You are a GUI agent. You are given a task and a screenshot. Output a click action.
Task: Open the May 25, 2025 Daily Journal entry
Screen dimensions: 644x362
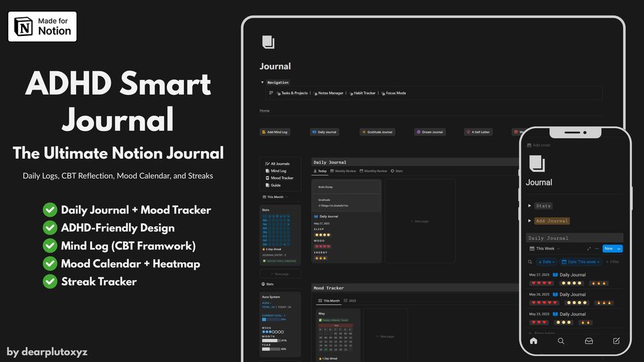(x=575, y=318)
